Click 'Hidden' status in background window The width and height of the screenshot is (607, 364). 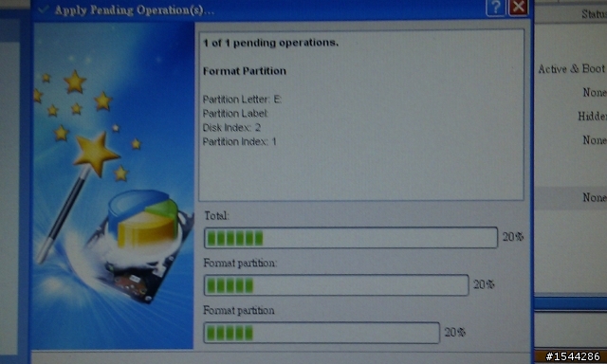[x=592, y=116]
